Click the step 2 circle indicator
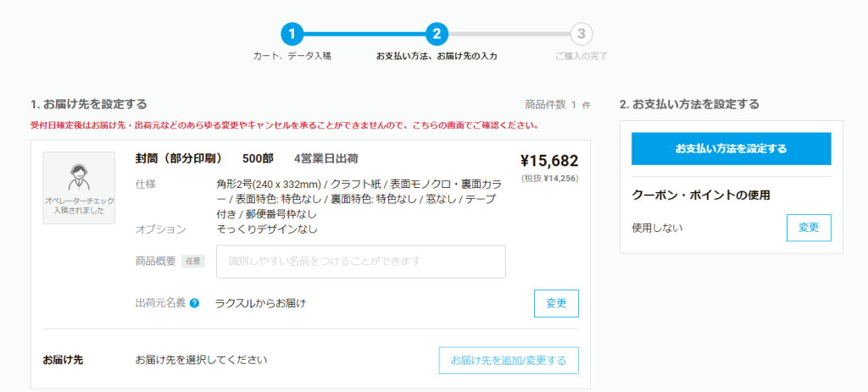This screenshot has width=868, height=392. (436, 34)
